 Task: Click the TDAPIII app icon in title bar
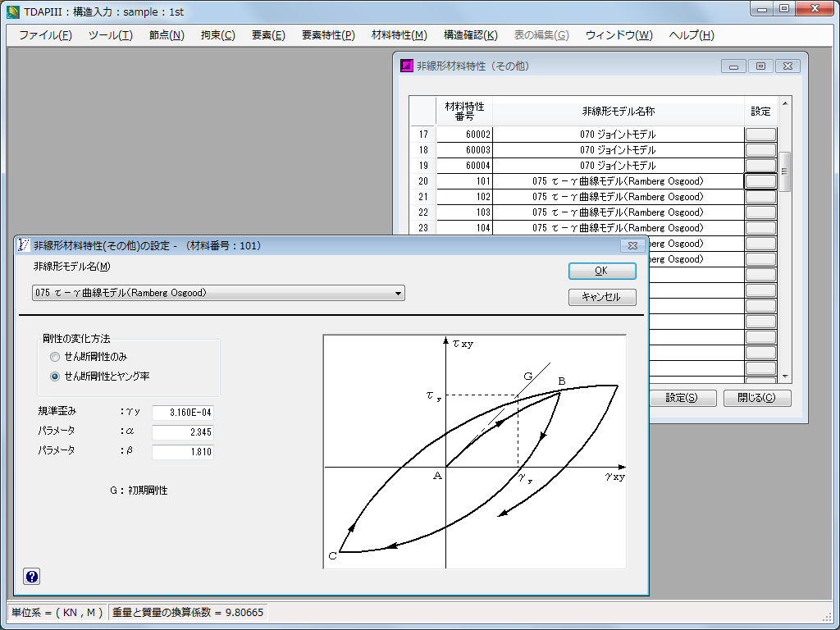tap(13, 11)
